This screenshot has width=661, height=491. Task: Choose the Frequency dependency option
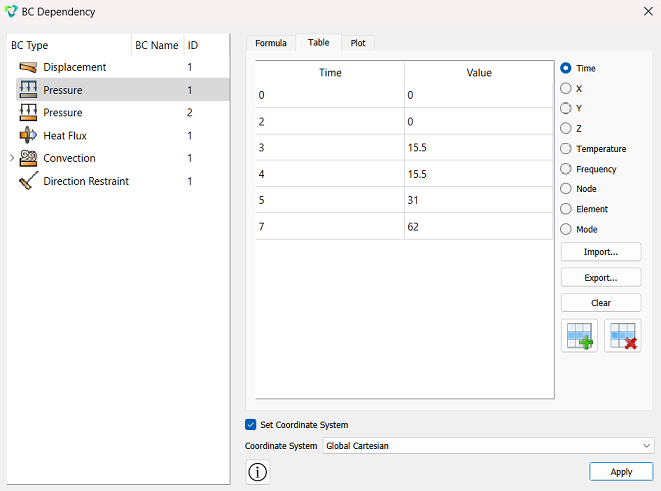[x=566, y=169]
